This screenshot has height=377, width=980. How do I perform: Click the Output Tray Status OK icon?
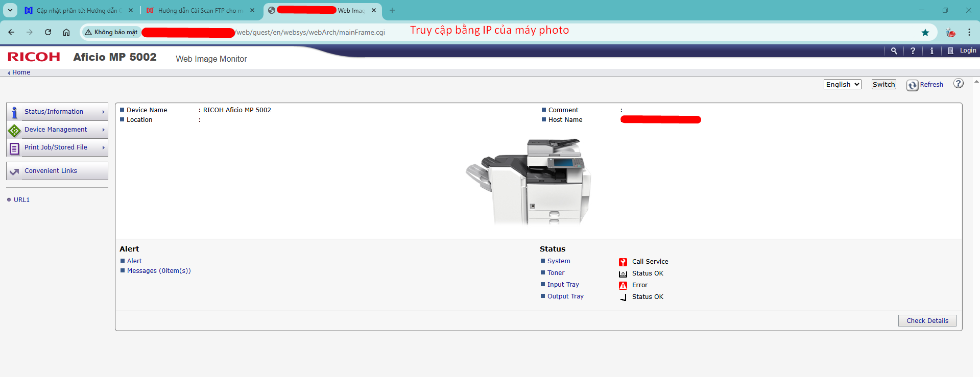coord(623,297)
